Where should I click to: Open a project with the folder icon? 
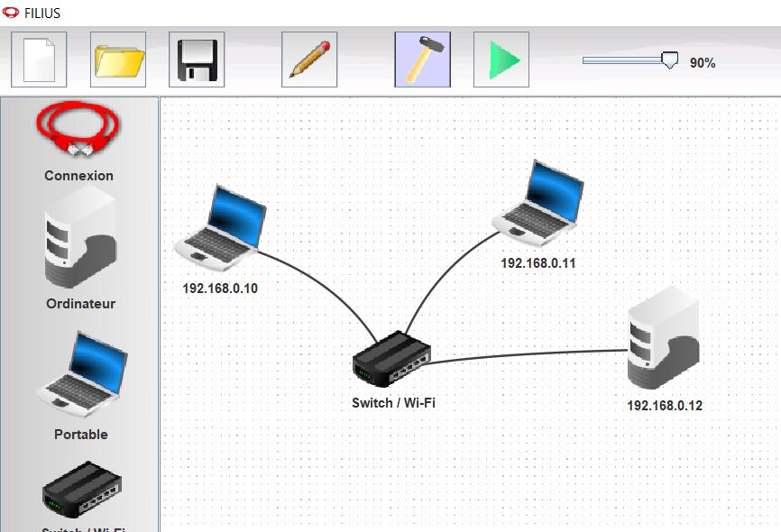(118, 60)
